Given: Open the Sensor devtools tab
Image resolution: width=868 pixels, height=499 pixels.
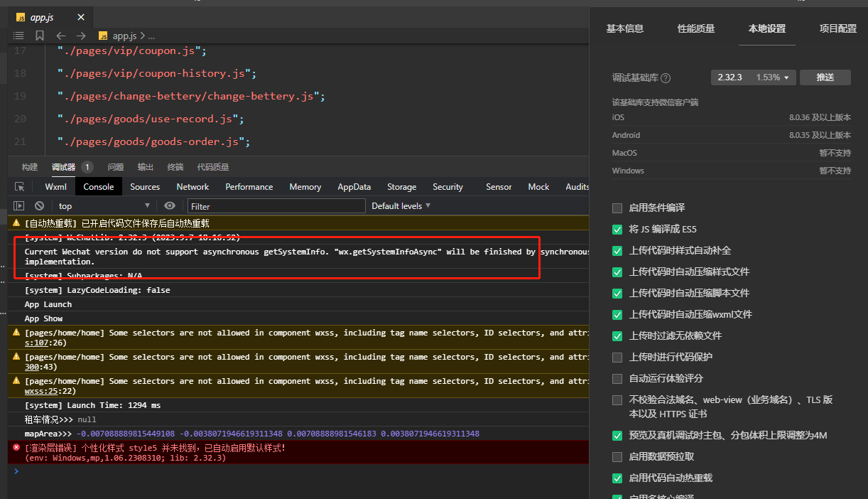Looking at the screenshot, I should pyautogui.click(x=499, y=187).
